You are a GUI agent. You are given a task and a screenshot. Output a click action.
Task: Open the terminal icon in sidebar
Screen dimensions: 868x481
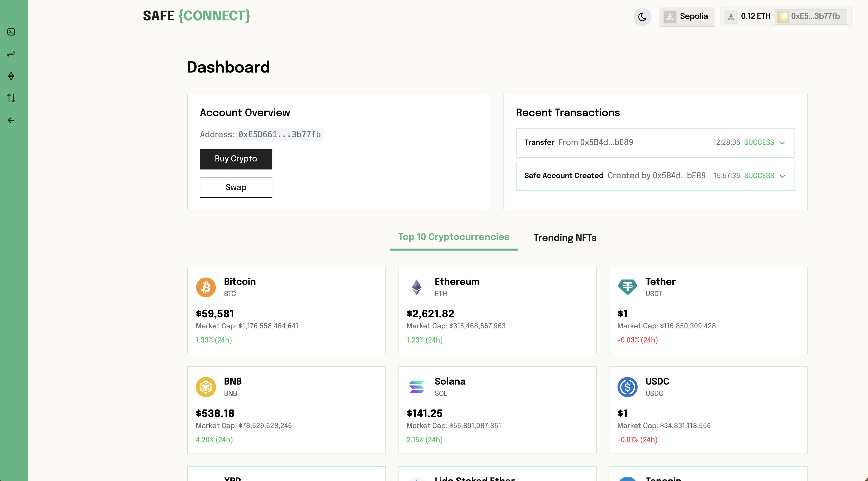click(11, 32)
